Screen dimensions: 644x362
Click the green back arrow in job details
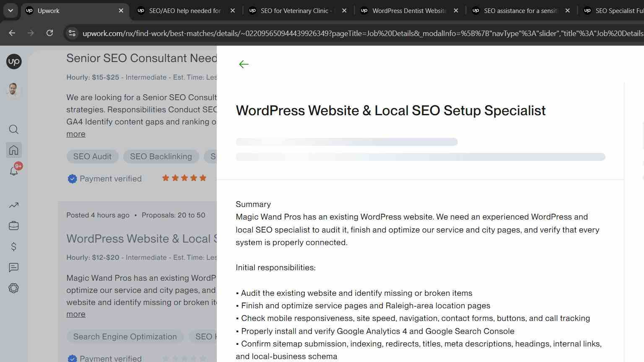tap(244, 64)
